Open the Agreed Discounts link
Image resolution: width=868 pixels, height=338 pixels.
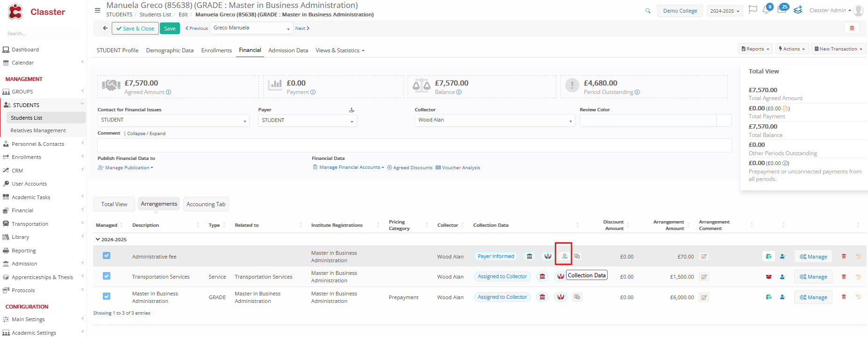coord(412,168)
